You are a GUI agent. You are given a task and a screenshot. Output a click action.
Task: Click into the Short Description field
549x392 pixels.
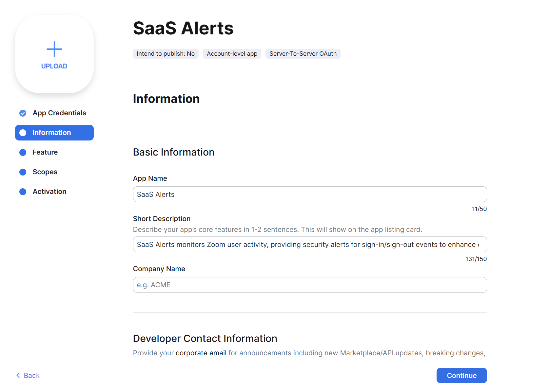[x=310, y=244]
